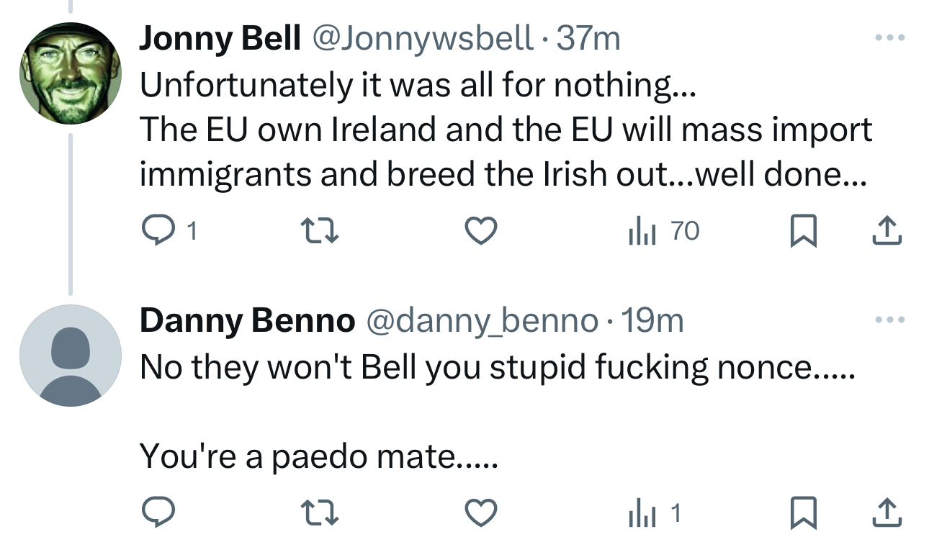Reply to Danny Benno's tweet

click(155, 513)
